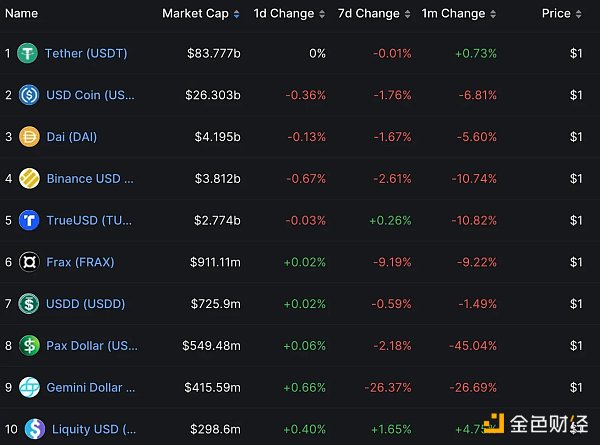Screen dimensions: 600x445
Task: Click the Dai (DAI) coin icon
Action: coord(29,137)
